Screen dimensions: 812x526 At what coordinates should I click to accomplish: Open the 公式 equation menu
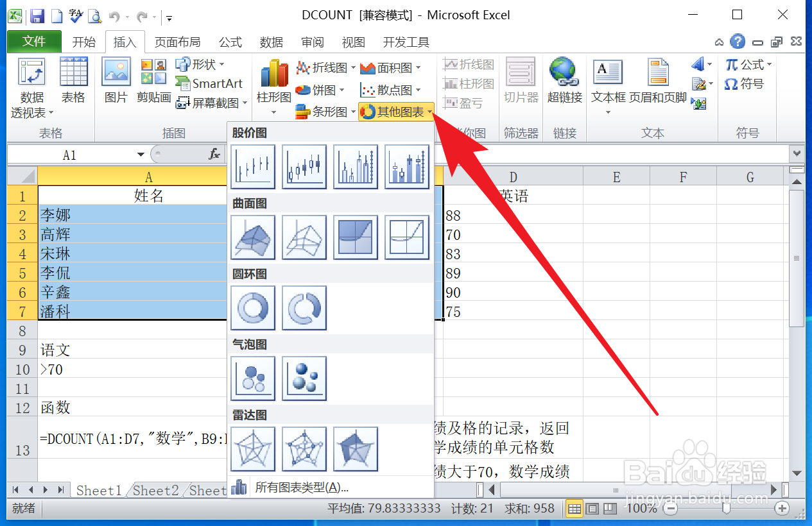tap(748, 65)
